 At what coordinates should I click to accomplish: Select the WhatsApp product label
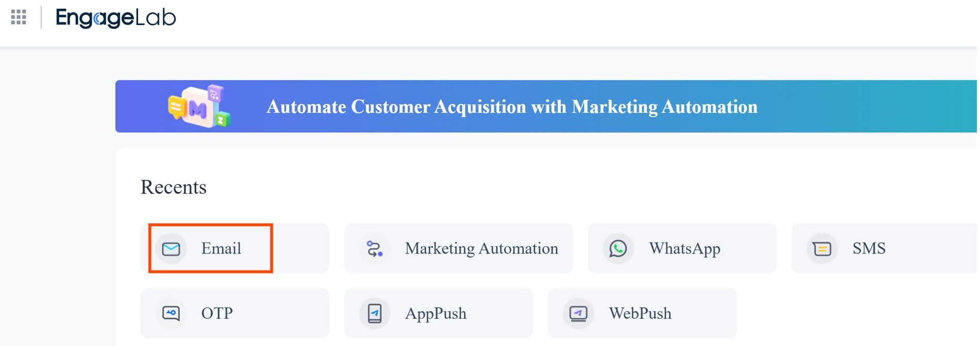pos(685,248)
